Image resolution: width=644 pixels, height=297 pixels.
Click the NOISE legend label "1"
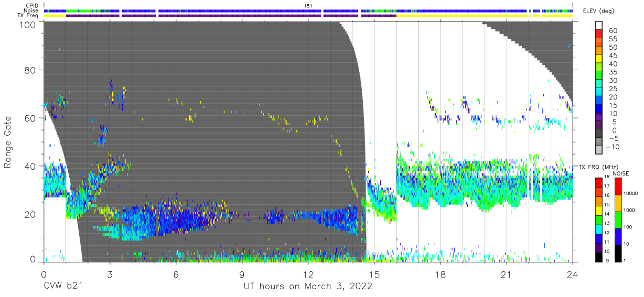(625, 260)
